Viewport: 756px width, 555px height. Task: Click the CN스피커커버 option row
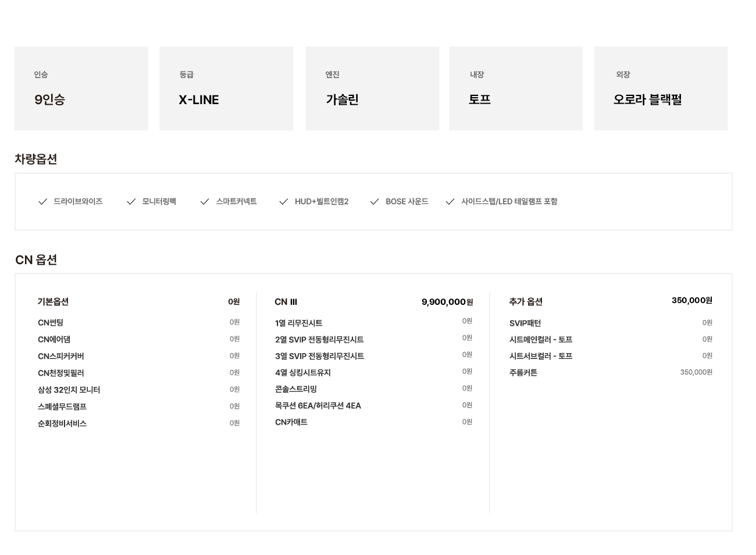click(138, 357)
